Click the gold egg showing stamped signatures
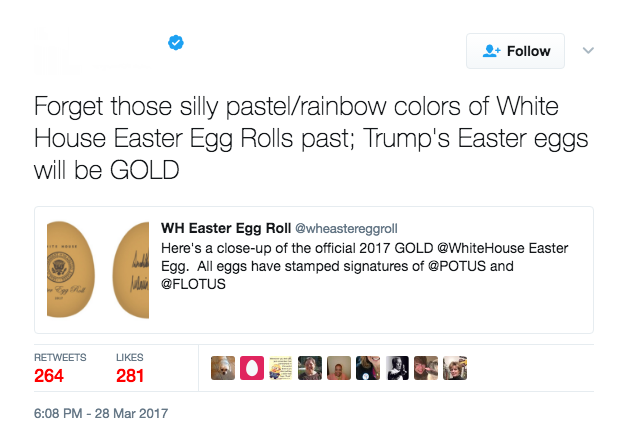The width and height of the screenshot is (630, 426). click(x=132, y=270)
